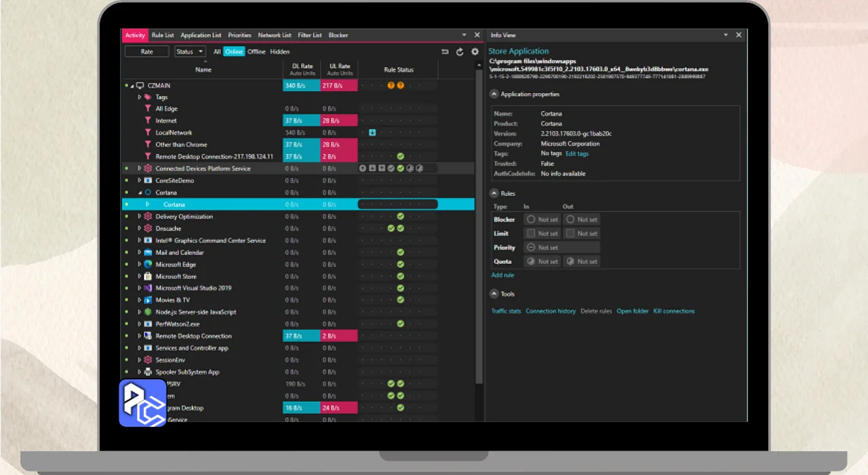Tick the Limit Out checkbox
Viewport: 868px width, 475px height.
click(x=570, y=233)
